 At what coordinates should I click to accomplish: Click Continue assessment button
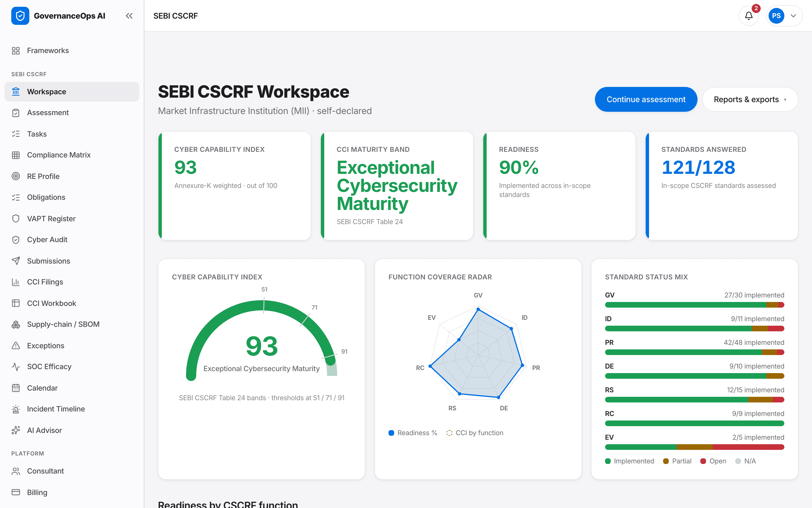coord(646,99)
